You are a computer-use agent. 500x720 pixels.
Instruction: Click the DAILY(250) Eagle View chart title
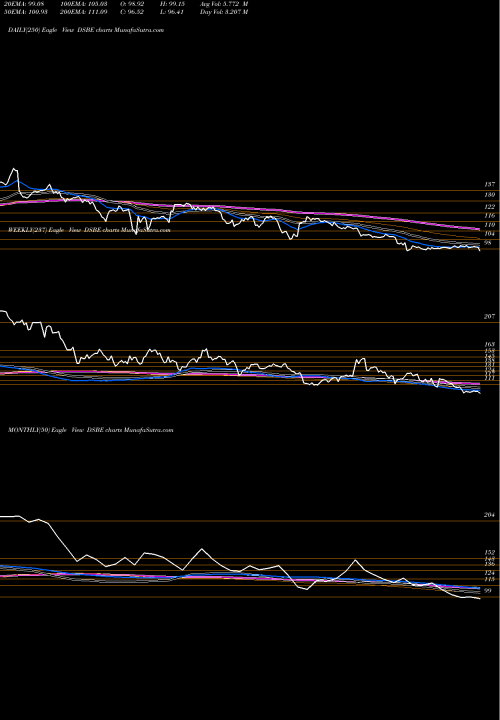pyautogui.click(x=86, y=30)
